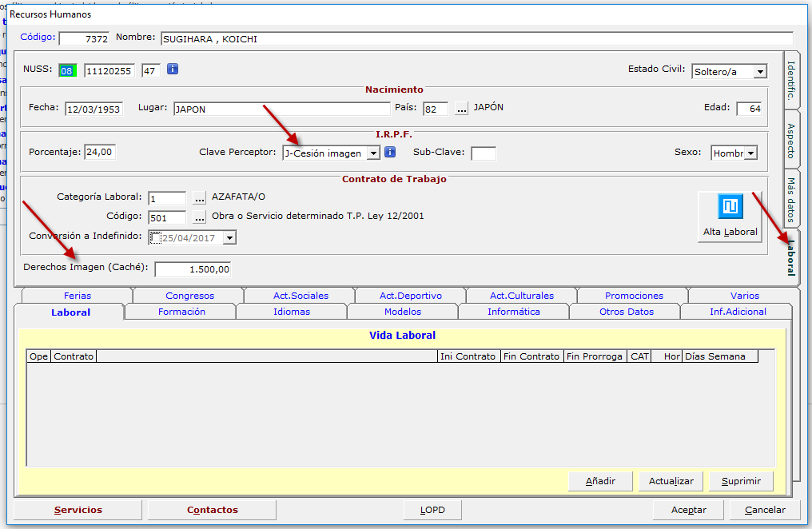This screenshot has width=812, height=529.
Task: Switch to the Más datos vertical tab
Action: pos(790,199)
